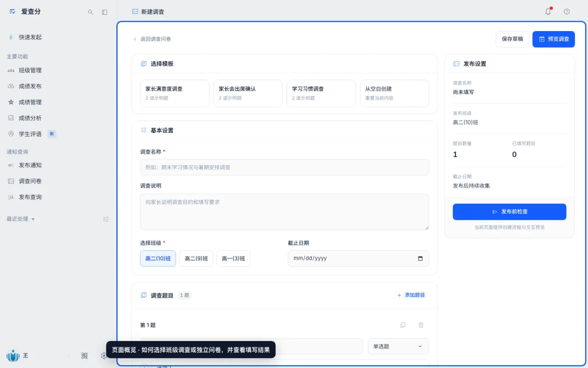
Task: Open 快速发起 in sidebar
Action: (30, 37)
